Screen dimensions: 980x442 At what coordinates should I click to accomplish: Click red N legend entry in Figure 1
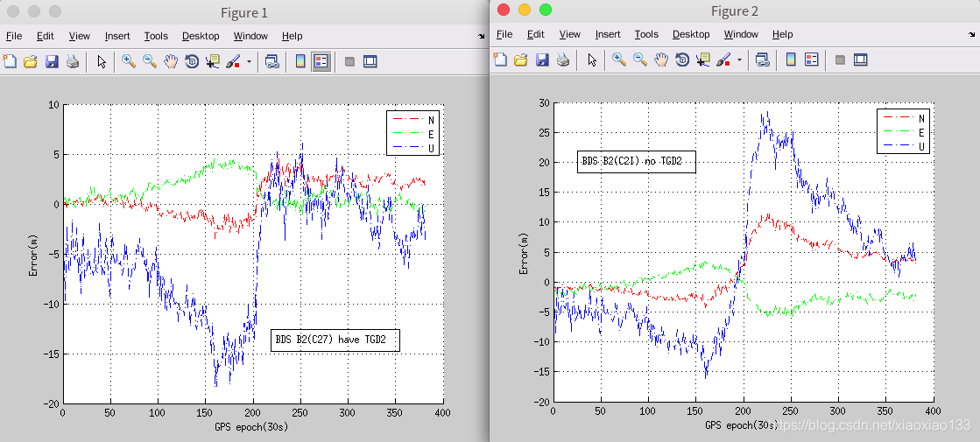412,119
